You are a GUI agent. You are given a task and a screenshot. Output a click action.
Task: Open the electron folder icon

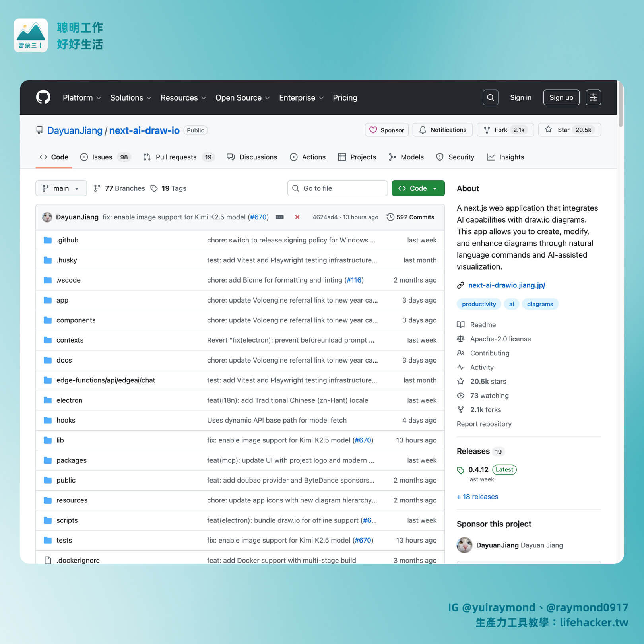click(47, 400)
